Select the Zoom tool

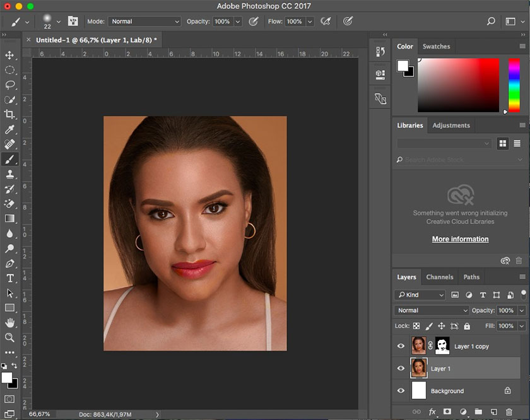pos(9,337)
